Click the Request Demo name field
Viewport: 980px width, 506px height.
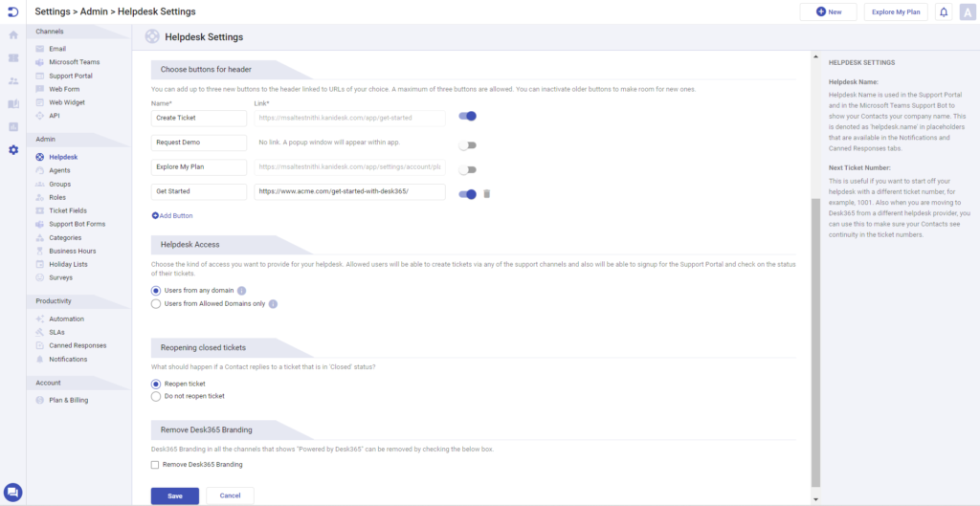pos(199,143)
